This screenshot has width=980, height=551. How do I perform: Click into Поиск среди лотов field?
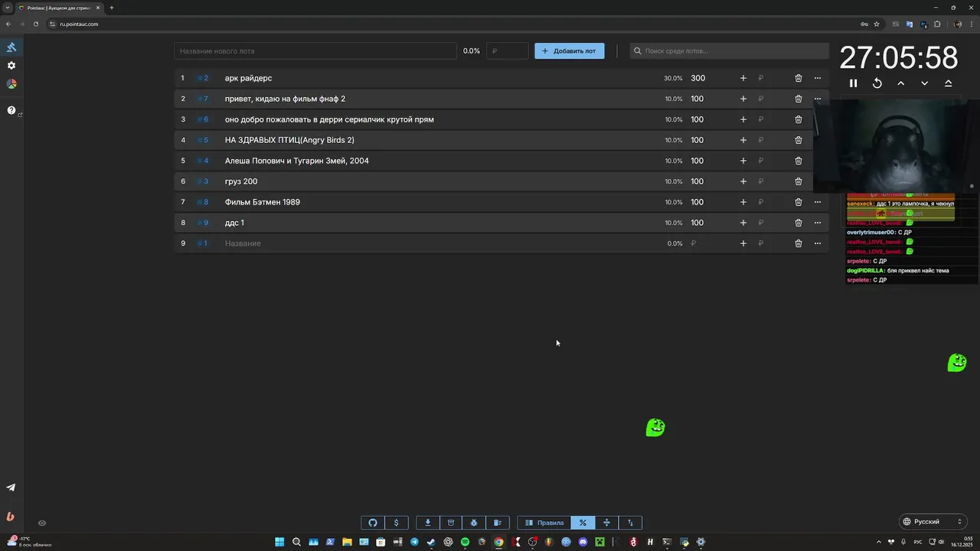click(x=729, y=51)
